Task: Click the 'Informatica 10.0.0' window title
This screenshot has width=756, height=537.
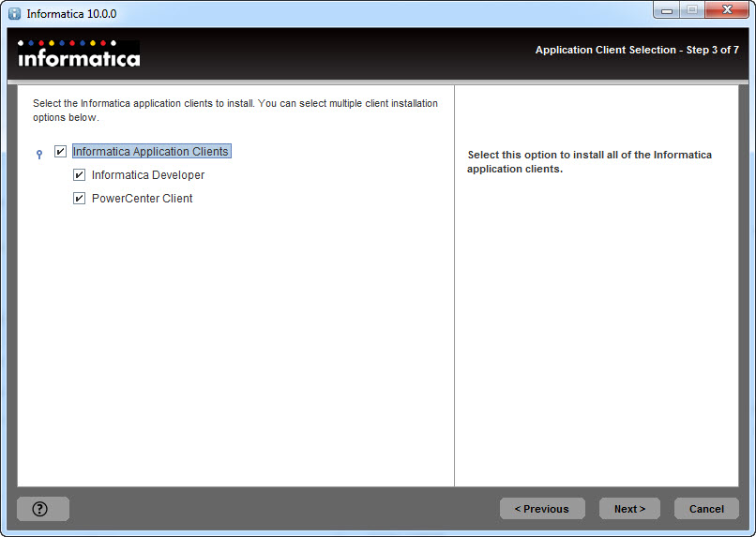Action: click(x=72, y=14)
